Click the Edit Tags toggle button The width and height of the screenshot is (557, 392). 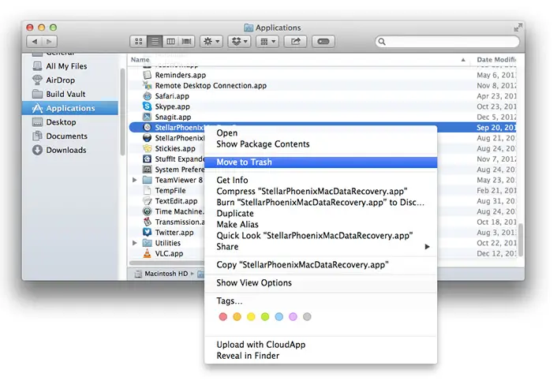tap(323, 41)
